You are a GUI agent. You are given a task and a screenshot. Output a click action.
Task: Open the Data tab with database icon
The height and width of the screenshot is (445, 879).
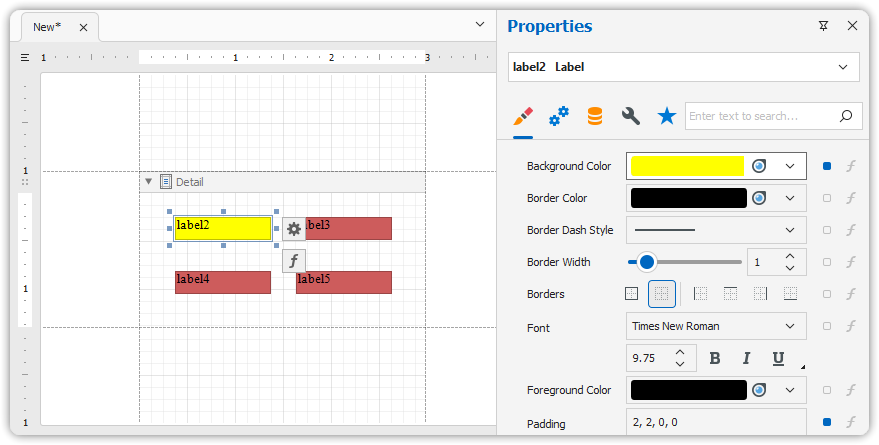pos(595,116)
